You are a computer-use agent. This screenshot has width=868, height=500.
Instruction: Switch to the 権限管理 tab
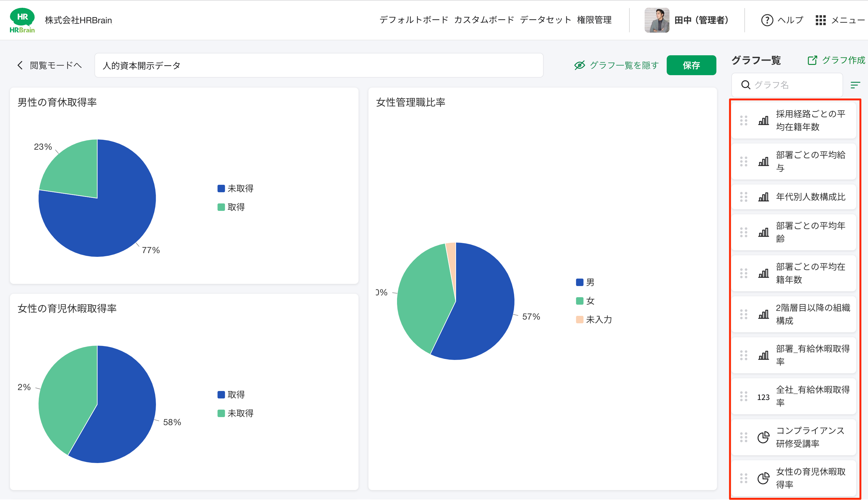[595, 20]
